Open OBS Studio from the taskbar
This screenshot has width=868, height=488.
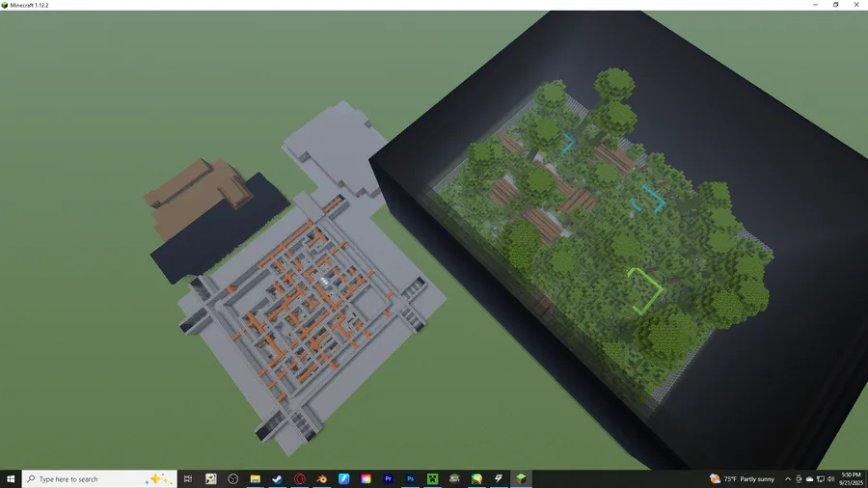(233, 479)
